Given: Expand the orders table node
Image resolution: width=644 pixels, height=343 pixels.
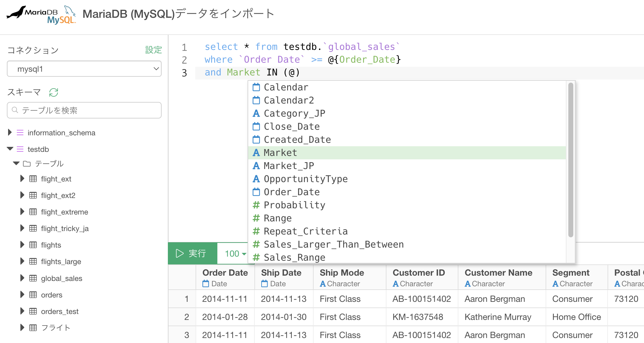Looking at the screenshot, I should coord(22,295).
